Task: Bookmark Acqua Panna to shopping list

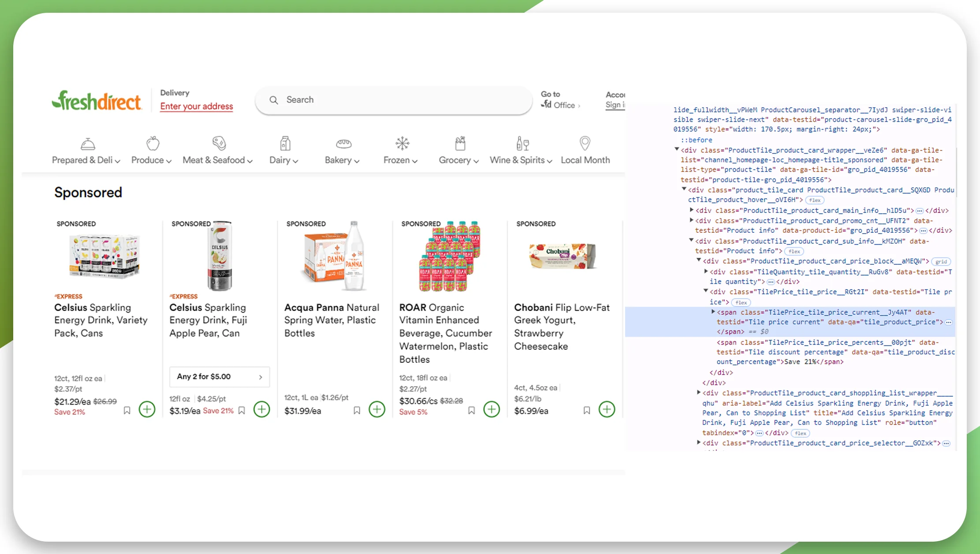Action: 357,410
